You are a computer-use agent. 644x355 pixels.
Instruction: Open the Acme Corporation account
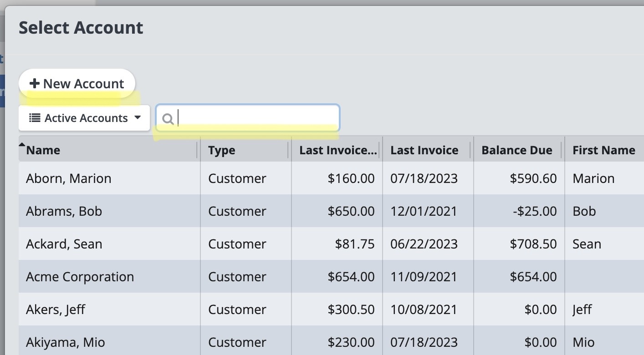[x=80, y=277]
